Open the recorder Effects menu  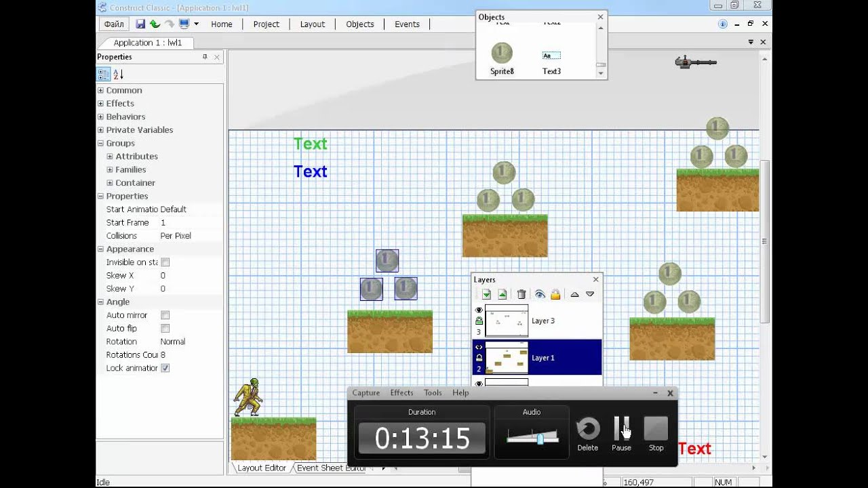point(401,393)
